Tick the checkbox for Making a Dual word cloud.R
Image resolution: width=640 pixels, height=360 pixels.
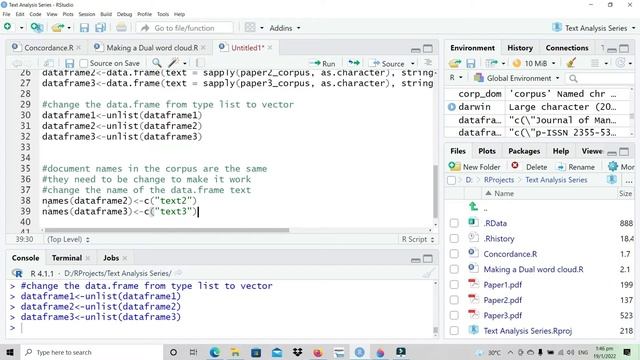tap(454, 269)
